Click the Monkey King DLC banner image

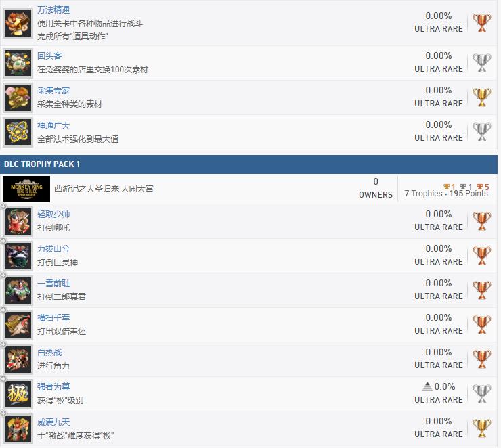coord(26,188)
